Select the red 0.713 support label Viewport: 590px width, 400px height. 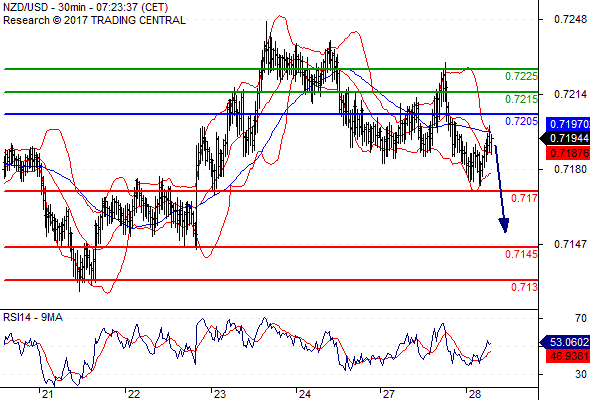[x=524, y=287]
